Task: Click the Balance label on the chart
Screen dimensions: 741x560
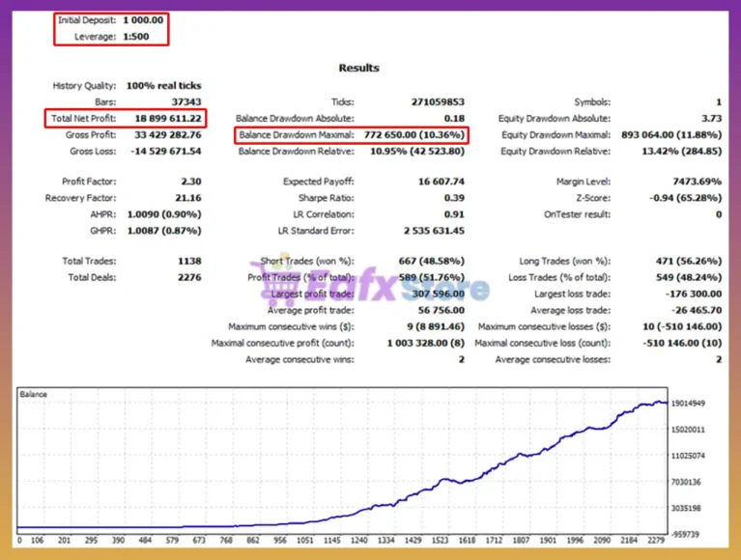Action: (x=34, y=394)
